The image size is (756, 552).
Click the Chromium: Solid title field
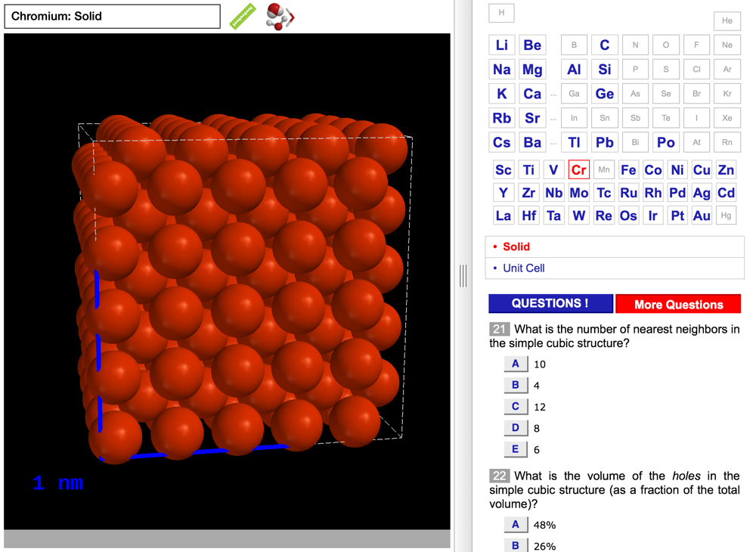[x=113, y=16]
